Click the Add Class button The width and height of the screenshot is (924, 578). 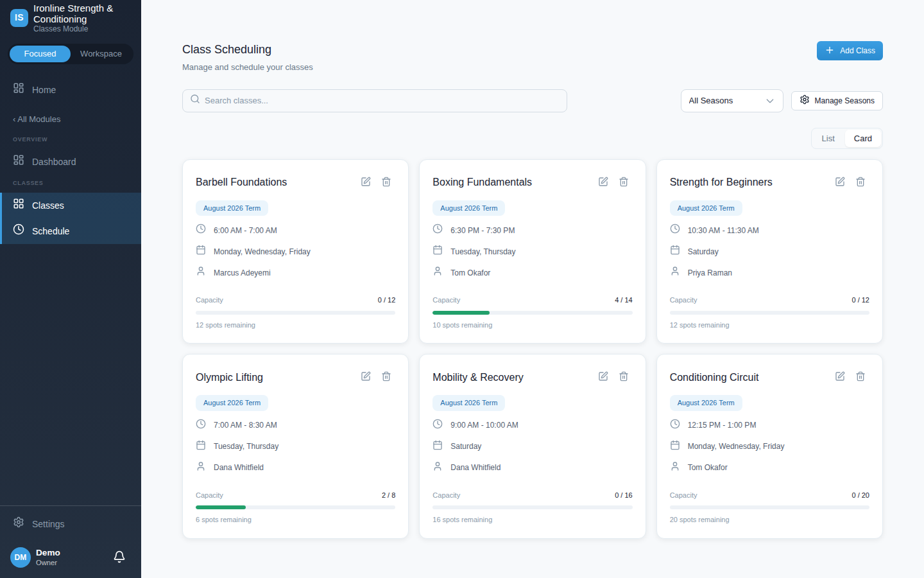(850, 51)
